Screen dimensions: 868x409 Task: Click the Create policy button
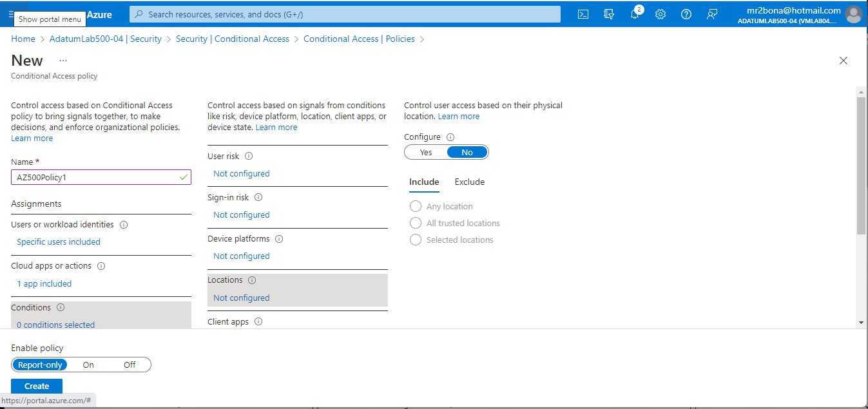[x=36, y=386]
